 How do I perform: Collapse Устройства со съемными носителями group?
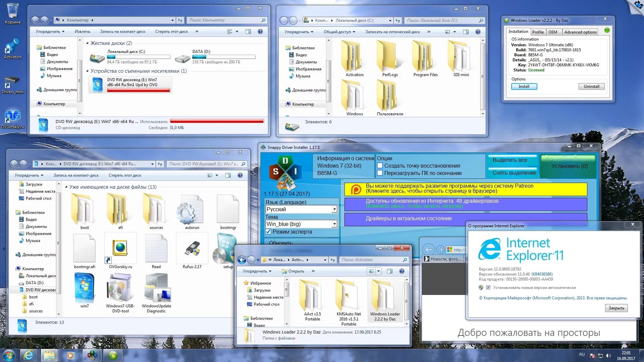(88, 71)
